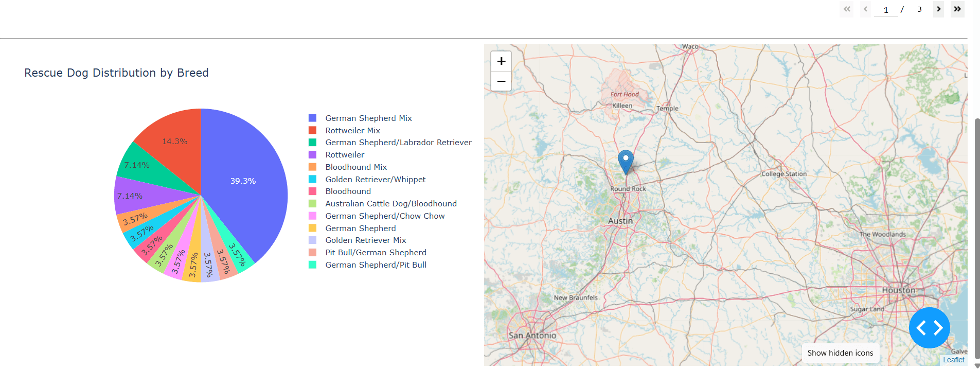Image resolution: width=980 pixels, height=369 pixels.
Task: Click the Fort Hood map label
Action: (x=625, y=94)
